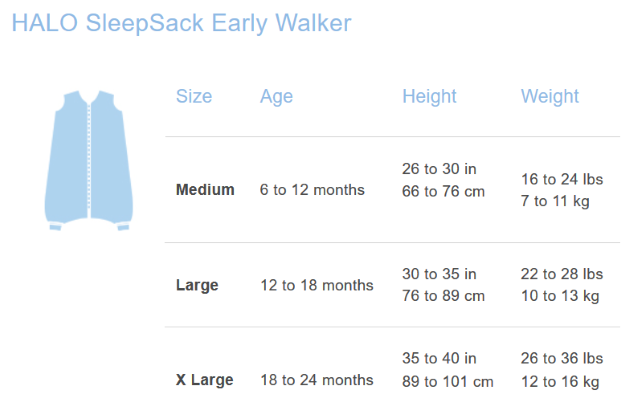
Task: Select the X Large size label
Action: [x=205, y=380]
